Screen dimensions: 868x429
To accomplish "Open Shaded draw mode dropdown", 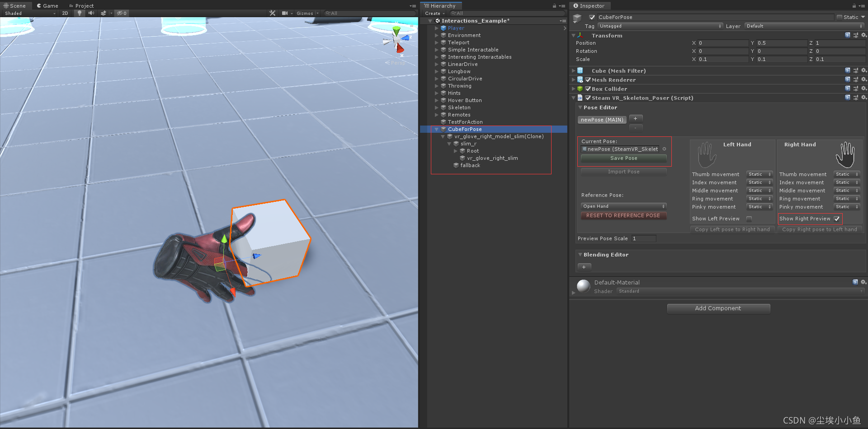I will click(30, 13).
